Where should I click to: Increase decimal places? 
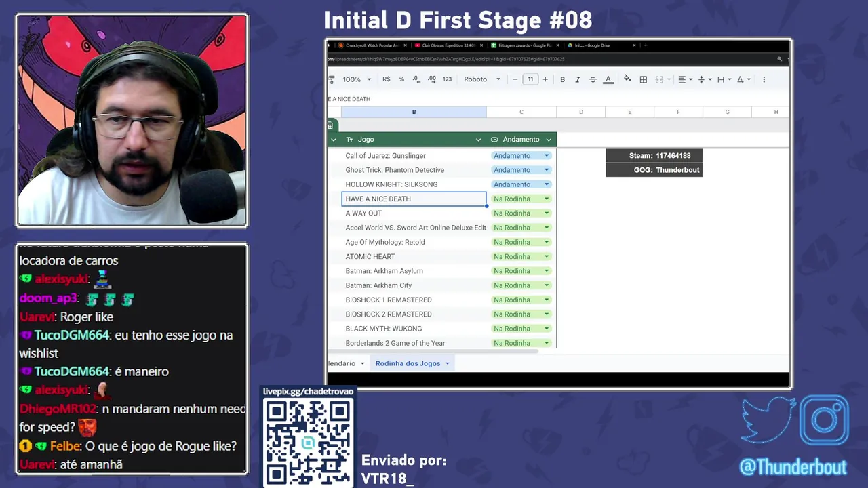pyautogui.click(x=432, y=79)
